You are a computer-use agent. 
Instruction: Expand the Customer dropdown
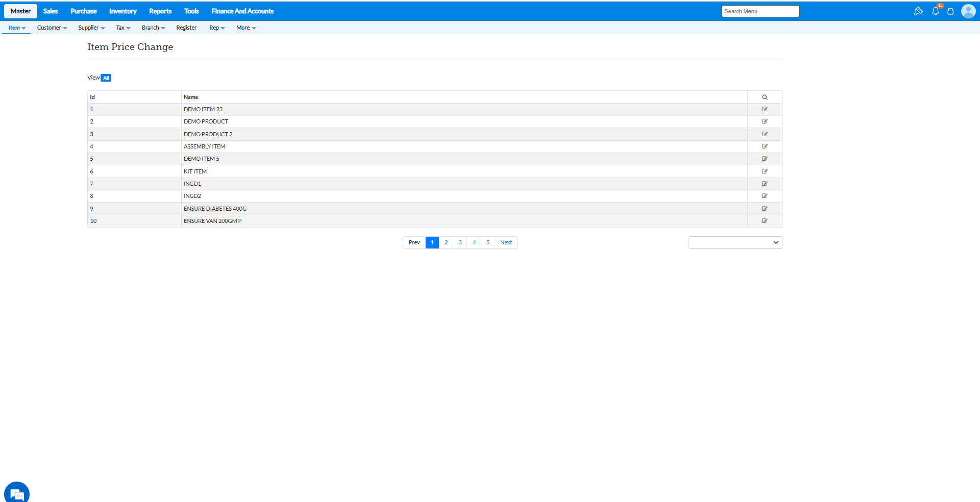click(x=52, y=28)
